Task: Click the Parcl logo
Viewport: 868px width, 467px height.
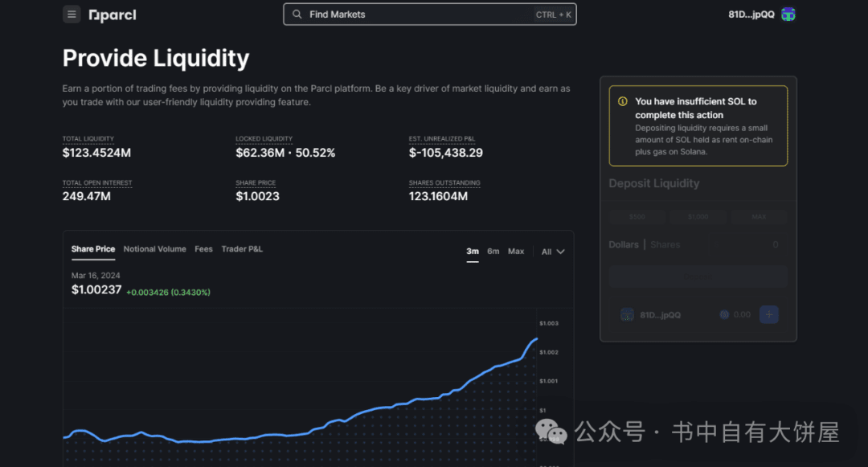Action: tap(113, 15)
